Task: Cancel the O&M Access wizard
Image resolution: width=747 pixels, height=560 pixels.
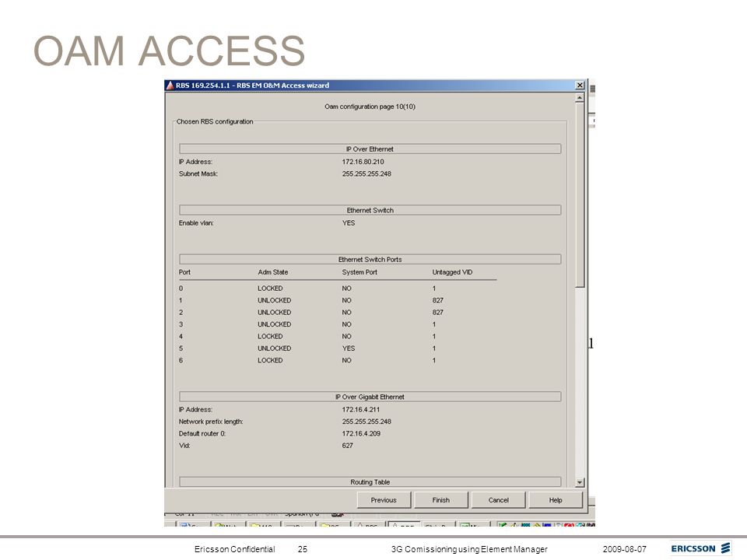Action: [x=498, y=500]
